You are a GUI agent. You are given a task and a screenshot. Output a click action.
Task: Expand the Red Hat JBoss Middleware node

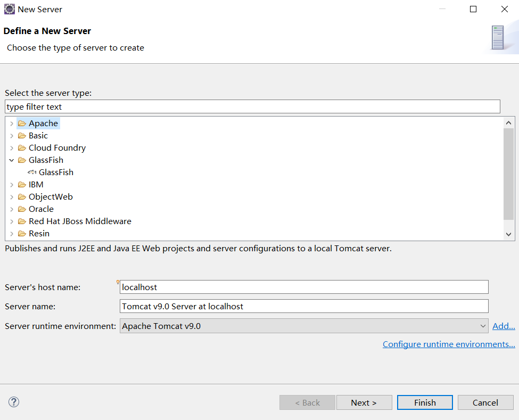[x=12, y=221]
